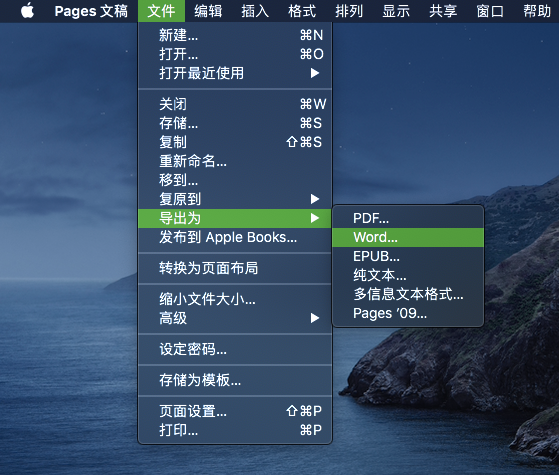Select 重新命名... menu entry
The height and width of the screenshot is (475, 559).
235,161
